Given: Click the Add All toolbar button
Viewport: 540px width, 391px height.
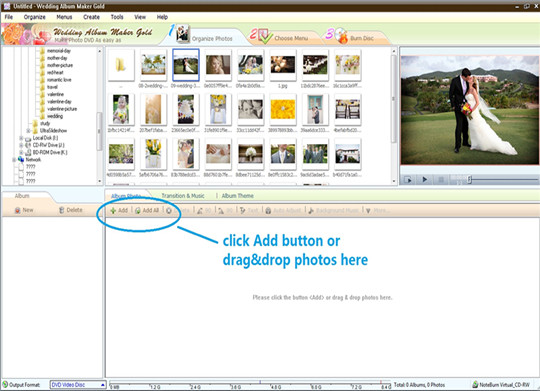Looking at the screenshot, I should pyautogui.click(x=147, y=210).
